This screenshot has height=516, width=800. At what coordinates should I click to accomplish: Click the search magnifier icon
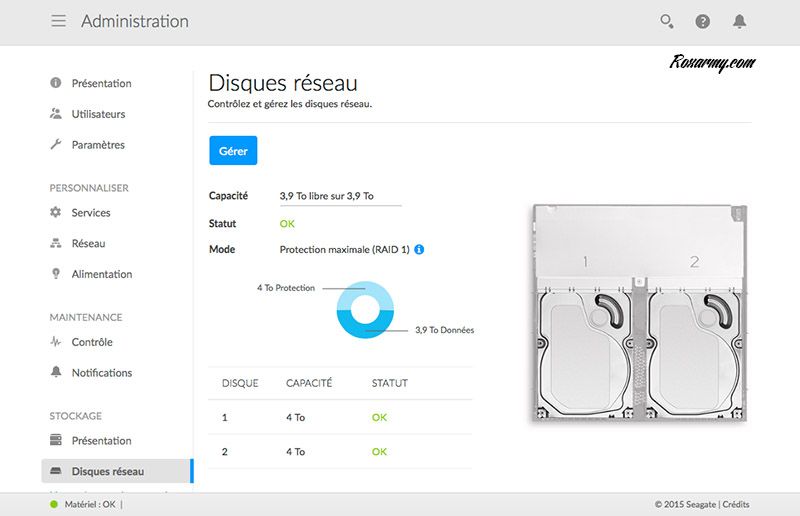[667, 21]
